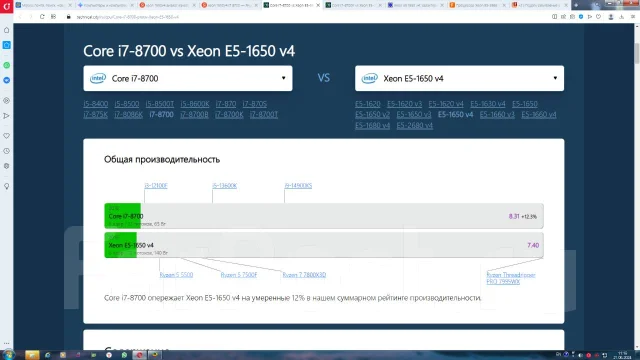
Task: Open the E5-1680 v4 link
Action: click(x=372, y=125)
